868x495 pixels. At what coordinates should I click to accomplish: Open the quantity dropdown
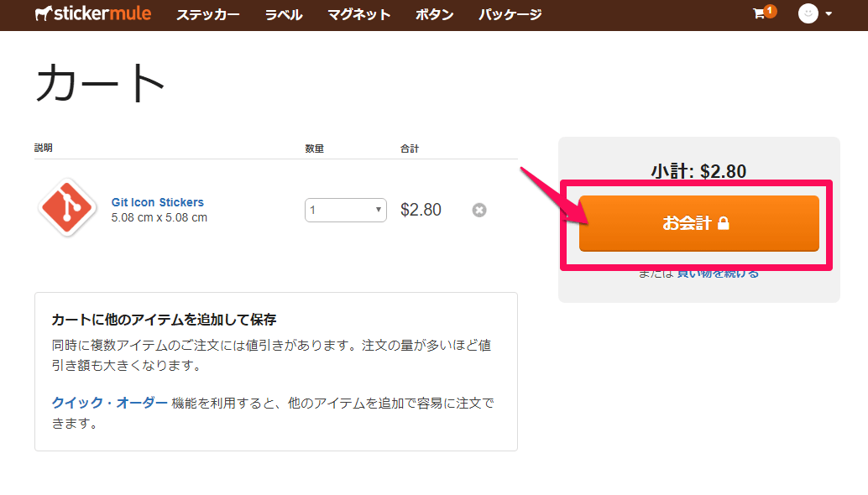345,211
